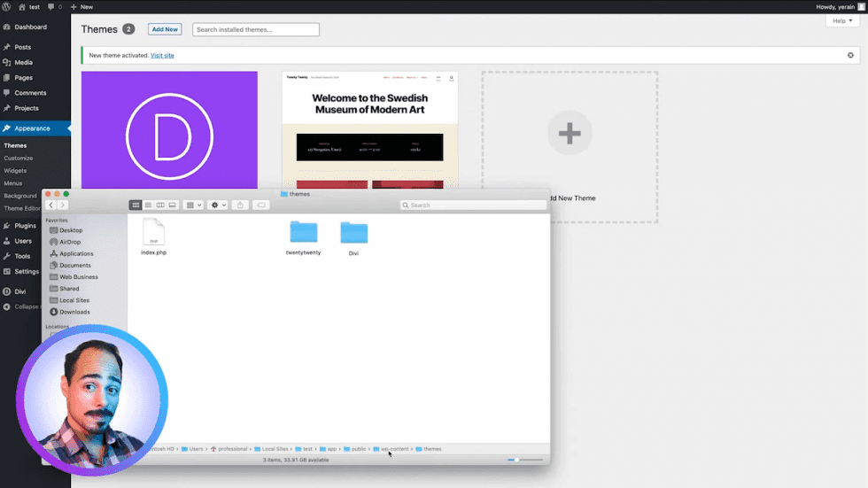Open Plugins in the WordPress sidebar
Viewport: 868px width, 488px height.
coord(25,226)
